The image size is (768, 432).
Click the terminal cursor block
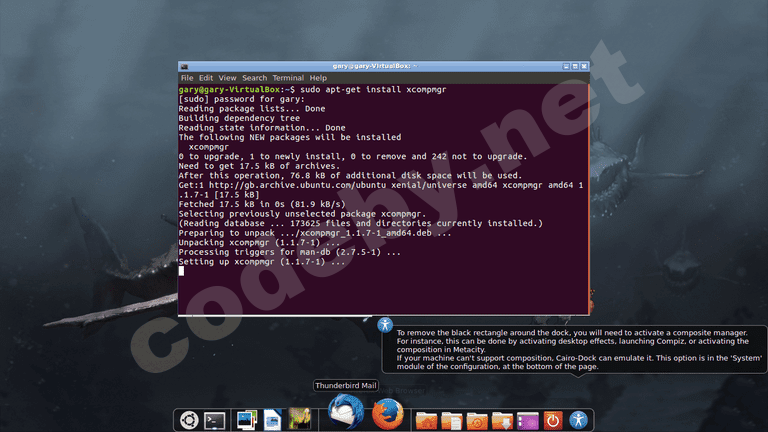point(182,271)
